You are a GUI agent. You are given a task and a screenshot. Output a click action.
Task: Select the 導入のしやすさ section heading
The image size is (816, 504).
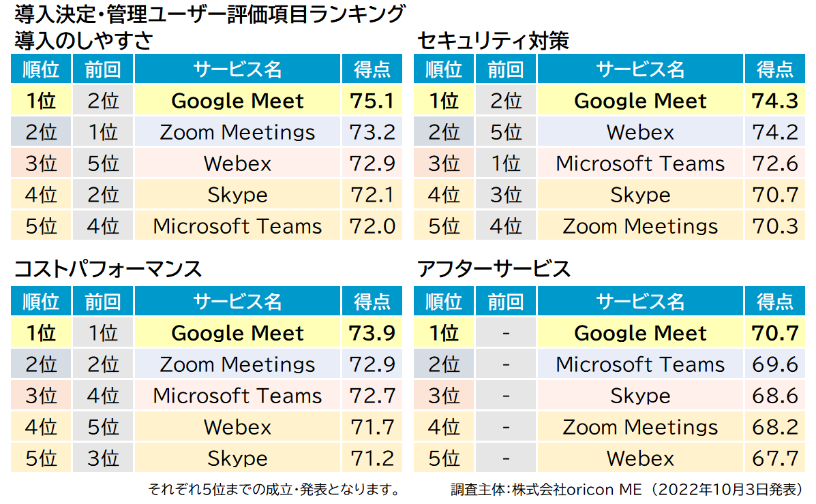(x=83, y=41)
